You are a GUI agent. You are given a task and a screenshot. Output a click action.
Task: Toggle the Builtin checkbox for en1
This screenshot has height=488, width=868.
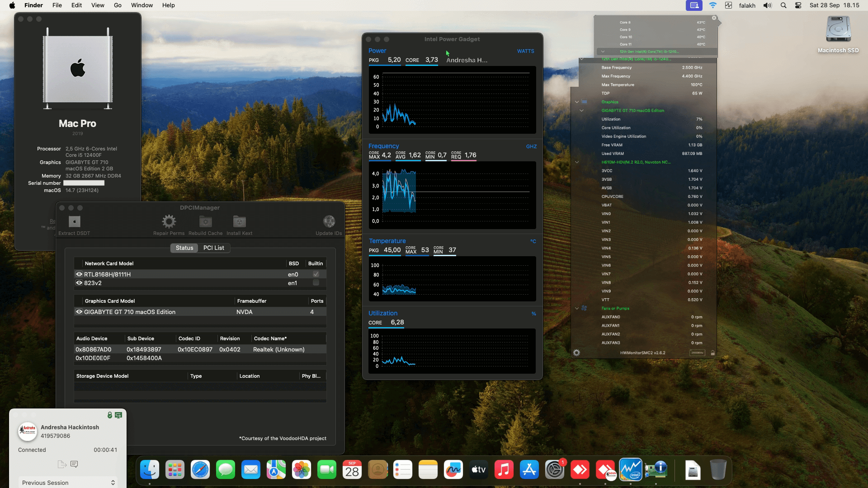pos(315,283)
